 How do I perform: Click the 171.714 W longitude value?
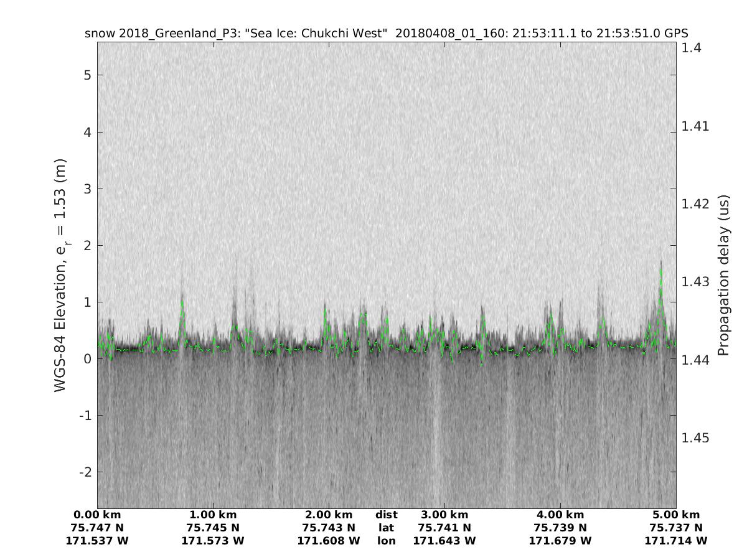[x=676, y=541]
